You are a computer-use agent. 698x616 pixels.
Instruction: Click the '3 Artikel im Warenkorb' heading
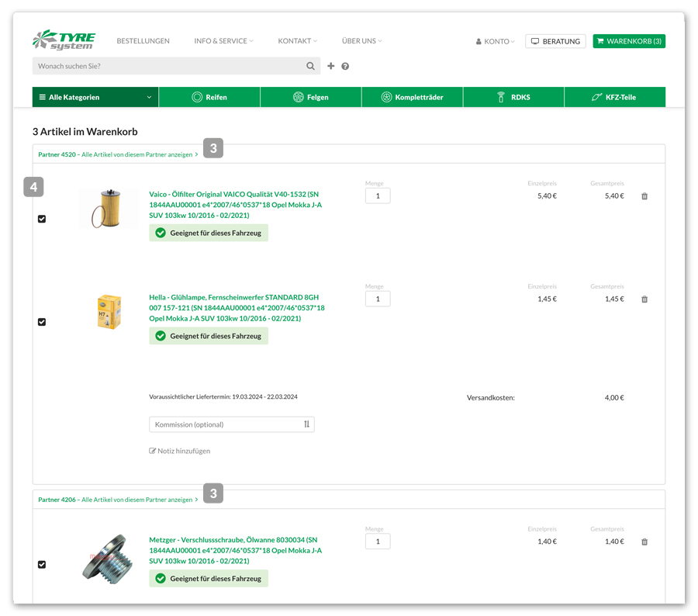85,131
